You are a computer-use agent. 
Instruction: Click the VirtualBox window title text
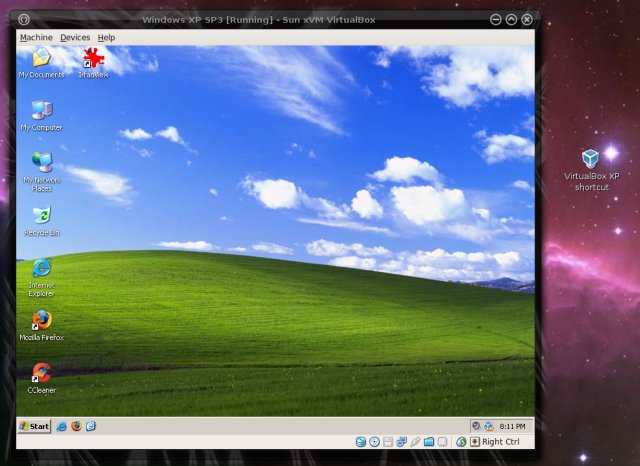tap(259, 20)
